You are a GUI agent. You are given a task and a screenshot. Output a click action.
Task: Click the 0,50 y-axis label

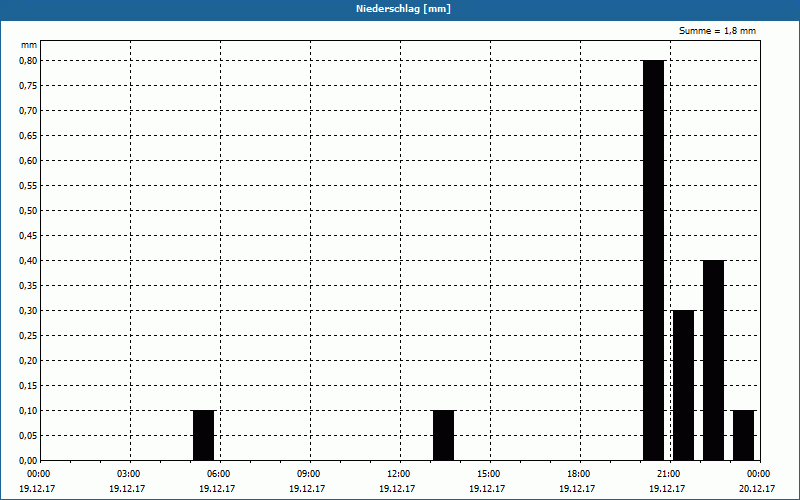(28, 211)
